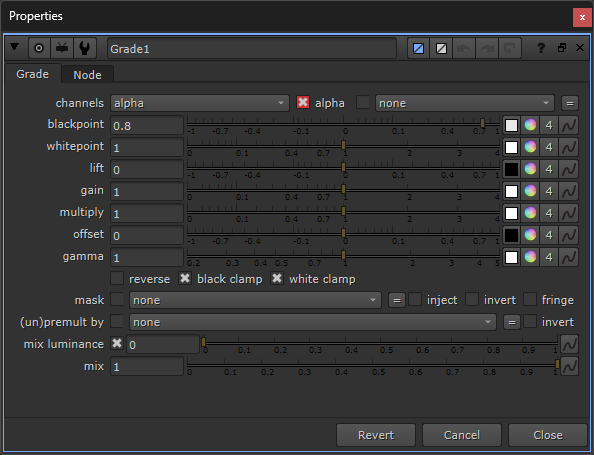Enable the reverse checkbox

[117, 278]
